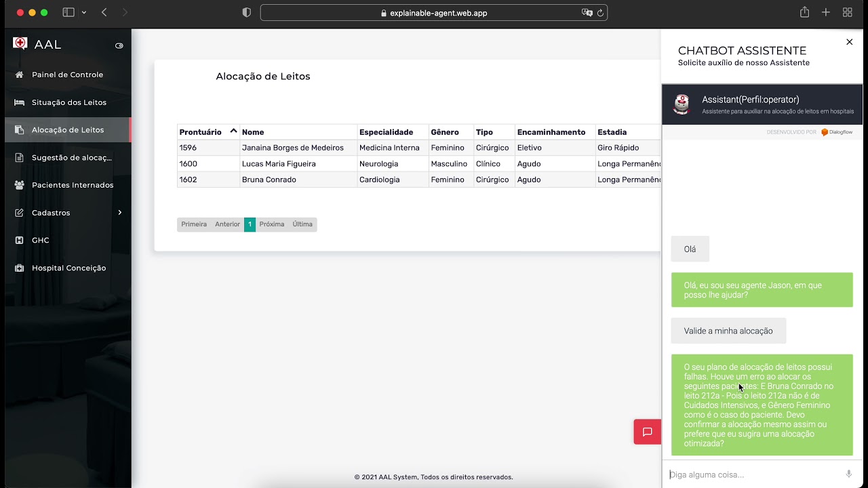Click the home icon beside Painel de Controle
Screen dimensions: 868x488
pyautogui.click(x=19, y=75)
